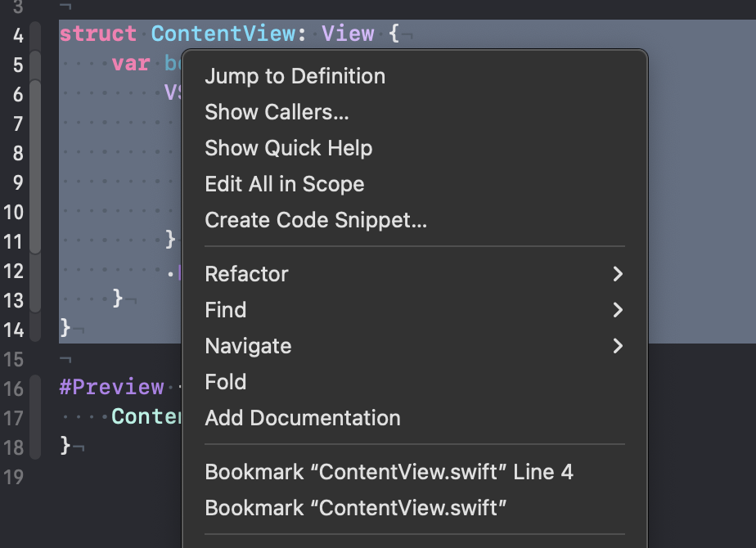Viewport: 756px width, 548px height.
Task: Expand the Refactor submenu arrow
Action: pos(618,274)
